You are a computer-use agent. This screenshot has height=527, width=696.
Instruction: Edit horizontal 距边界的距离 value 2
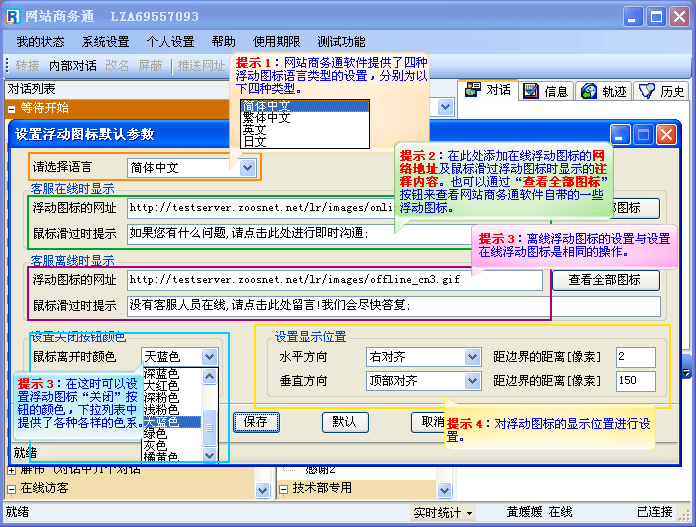636,357
